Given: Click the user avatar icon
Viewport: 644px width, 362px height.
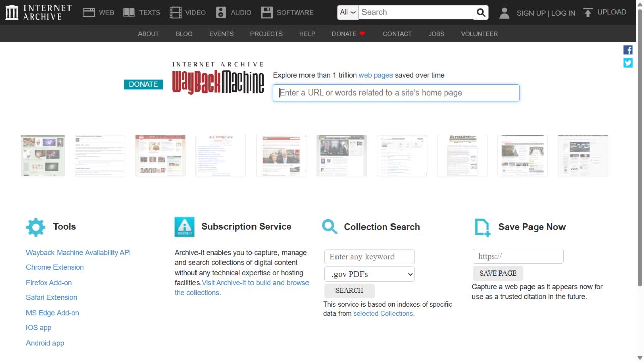Looking at the screenshot, I should [505, 13].
